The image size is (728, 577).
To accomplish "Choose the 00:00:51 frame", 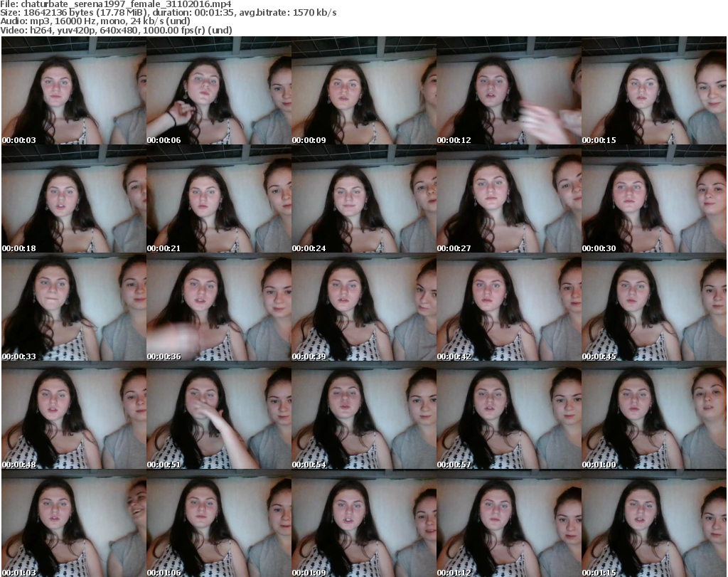I will click(219, 415).
